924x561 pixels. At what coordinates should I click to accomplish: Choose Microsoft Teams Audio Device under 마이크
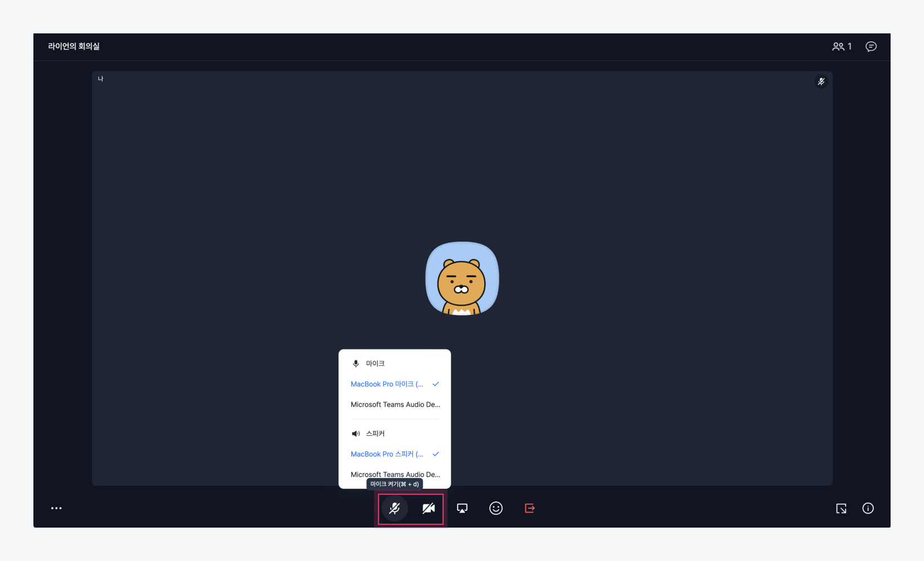pyautogui.click(x=395, y=405)
